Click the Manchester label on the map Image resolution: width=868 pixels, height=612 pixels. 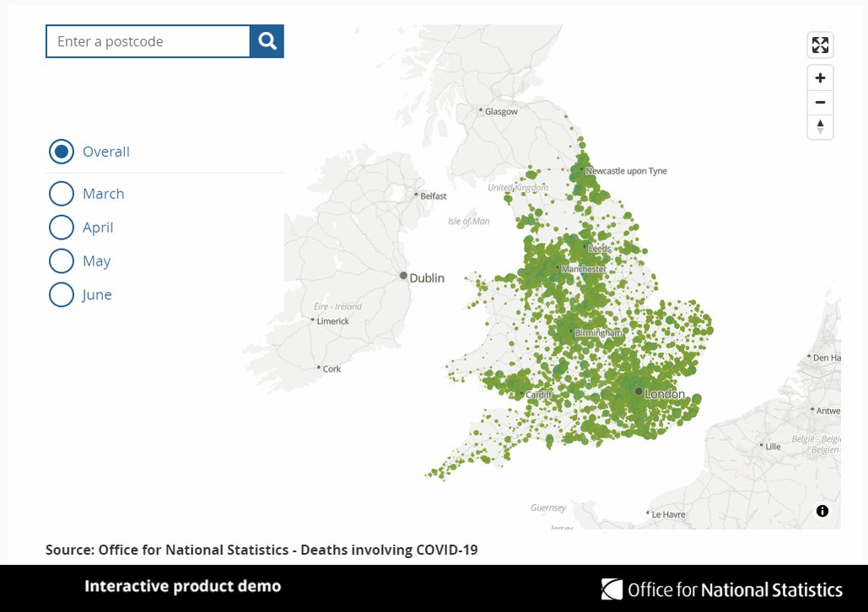pyautogui.click(x=584, y=269)
